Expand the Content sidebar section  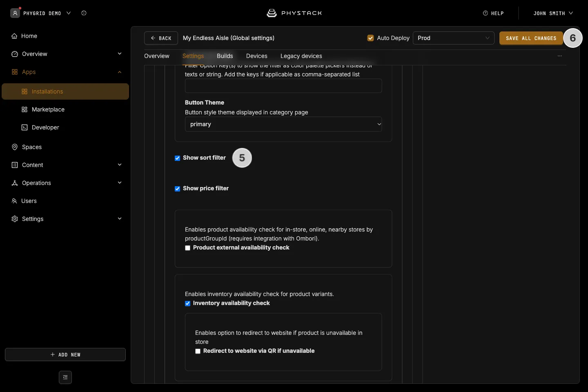pyautogui.click(x=120, y=165)
